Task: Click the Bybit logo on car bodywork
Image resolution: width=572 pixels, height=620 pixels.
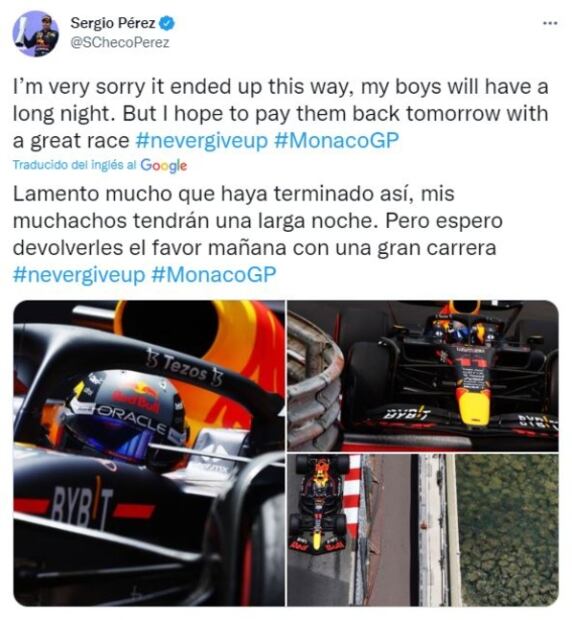Action: click(x=83, y=507)
